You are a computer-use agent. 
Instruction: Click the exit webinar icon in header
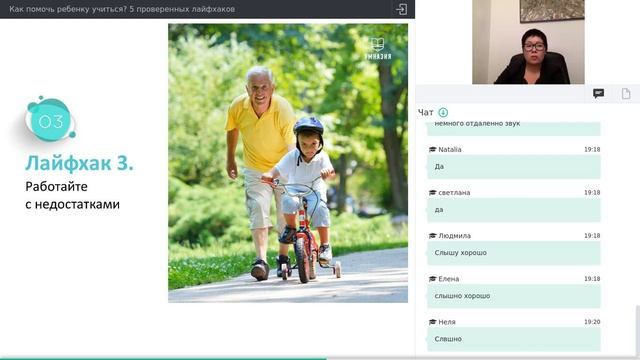pyautogui.click(x=401, y=9)
